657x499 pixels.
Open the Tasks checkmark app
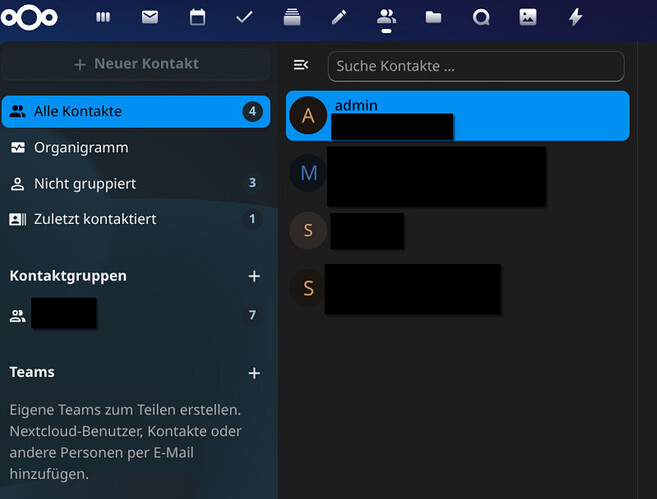[x=244, y=17]
